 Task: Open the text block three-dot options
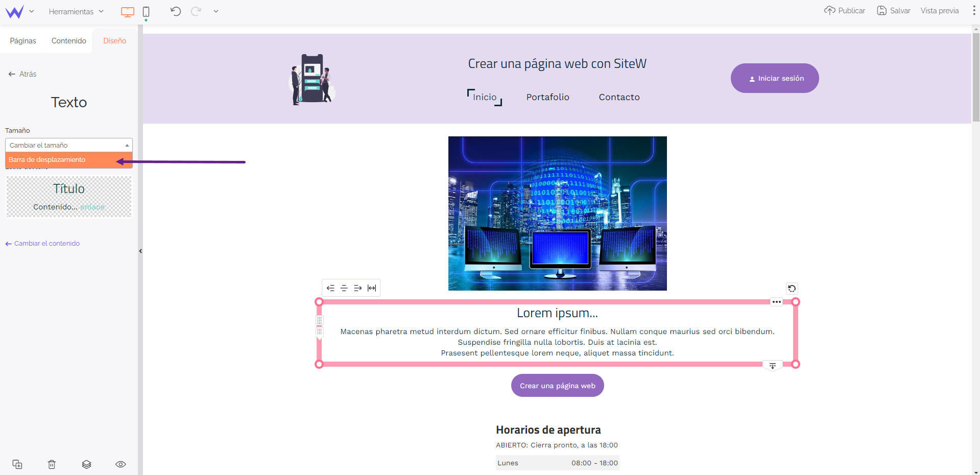pyautogui.click(x=777, y=302)
